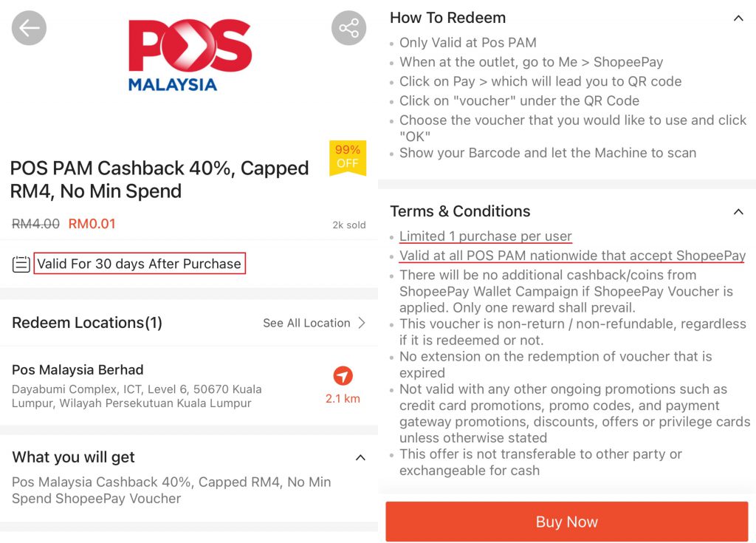Tap the 99% OFF discount badge
The image size is (756, 543).
tap(348, 157)
